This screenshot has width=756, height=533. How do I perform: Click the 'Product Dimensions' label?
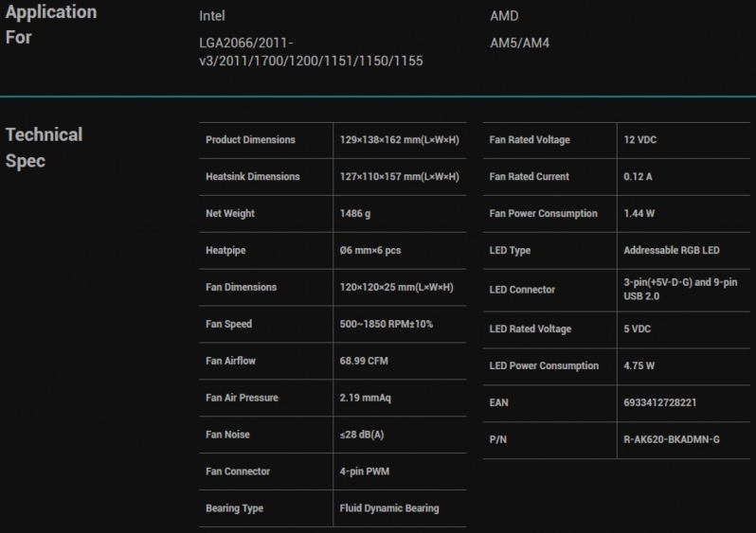click(x=250, y=140)
